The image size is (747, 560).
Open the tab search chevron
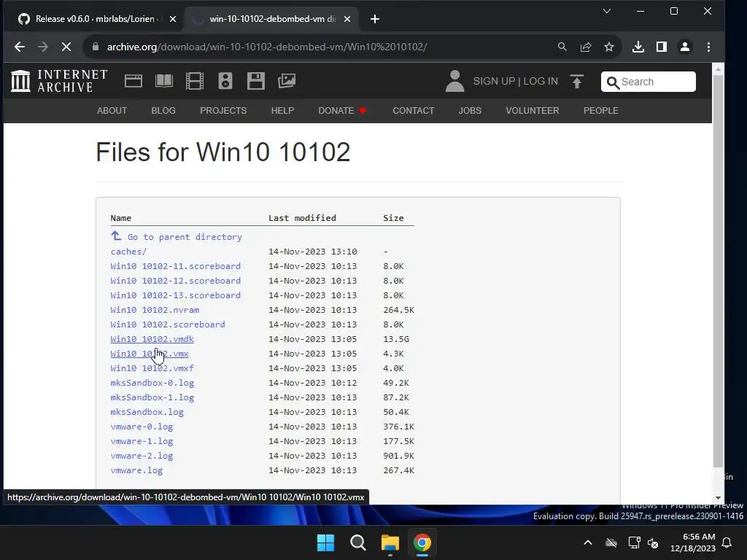click(607, 11)
